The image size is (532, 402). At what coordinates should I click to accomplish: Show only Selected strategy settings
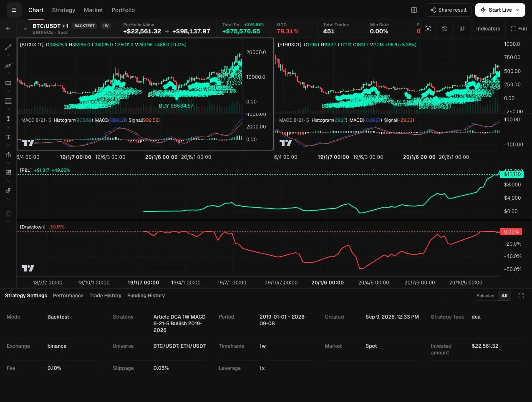[485, 296]
